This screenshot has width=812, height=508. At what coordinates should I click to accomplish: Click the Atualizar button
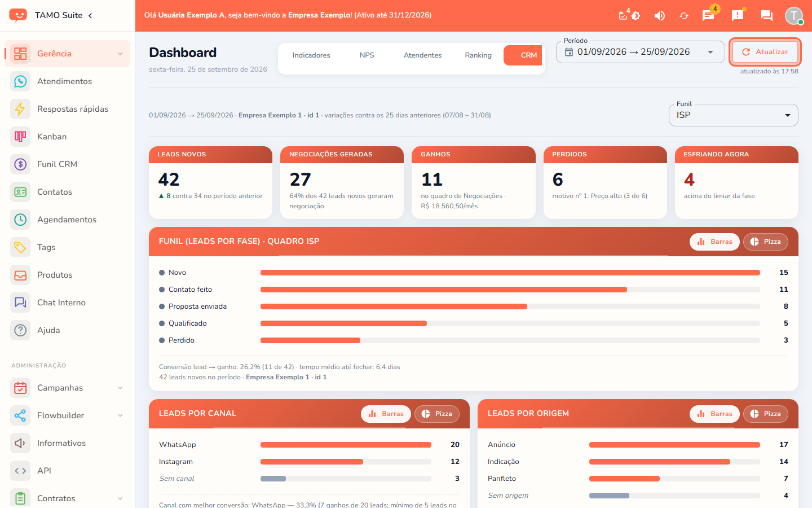click(x=765, y=52)
